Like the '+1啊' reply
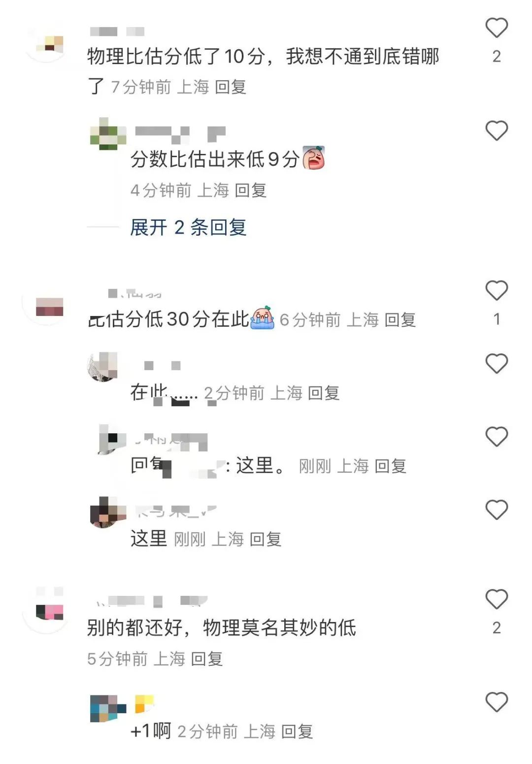This screenshot has width=532, height=764. click(x=497, y=702)
